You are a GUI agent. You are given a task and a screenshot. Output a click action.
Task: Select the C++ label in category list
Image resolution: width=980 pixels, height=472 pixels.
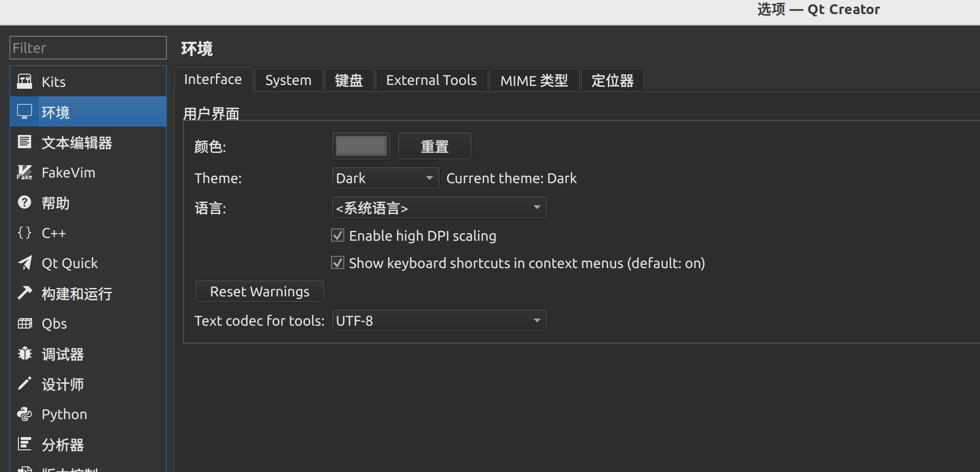[x=54, y=233]
